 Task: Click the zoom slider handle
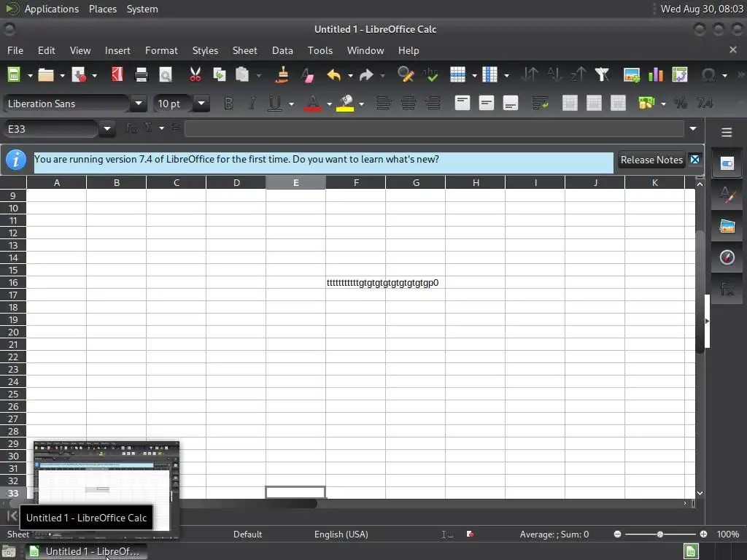(x=660, y=534)
